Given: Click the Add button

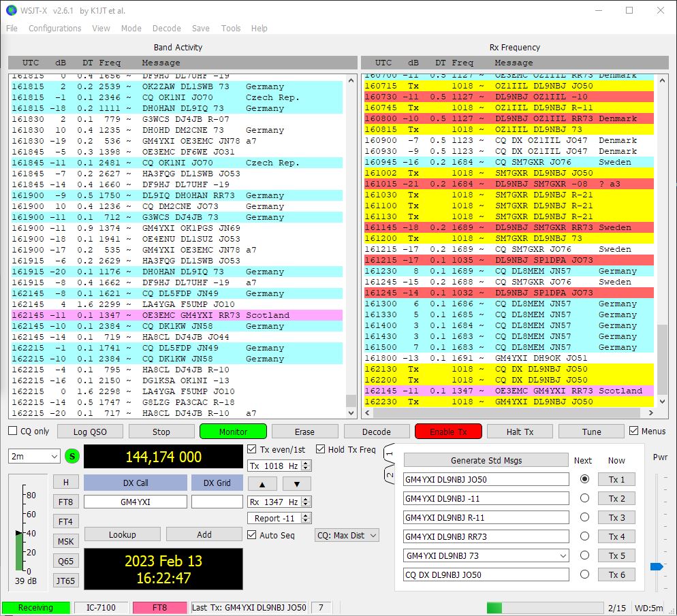Looking at the screenshot, I should tap(204, 534).
